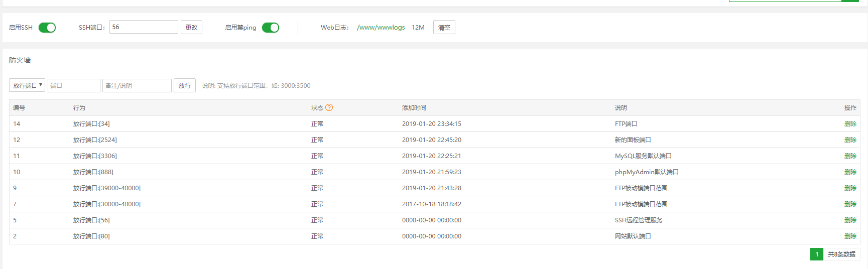Click the timestamp 2019-01-20 22:45:20

432,140
